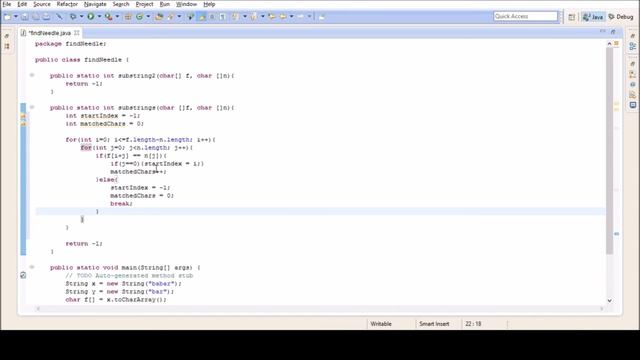Click the Smart Insert status entry
Screen dimensions: 640x360
(434, 324)
